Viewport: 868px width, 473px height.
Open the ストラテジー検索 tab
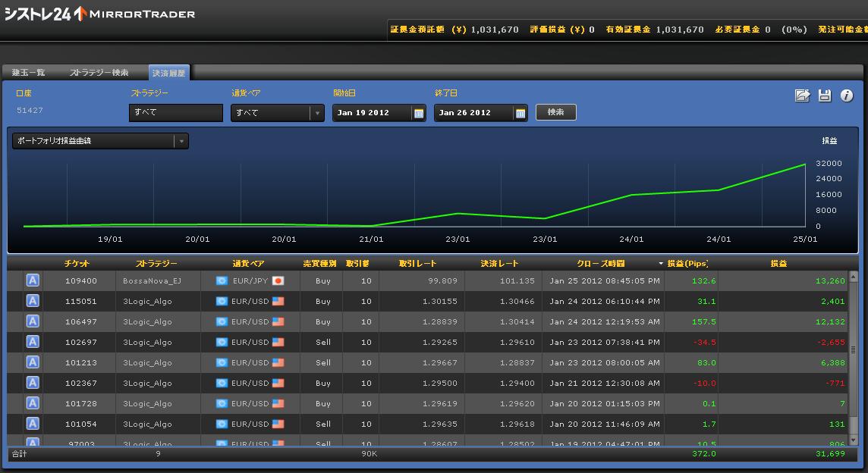click(x=99, y=73)
